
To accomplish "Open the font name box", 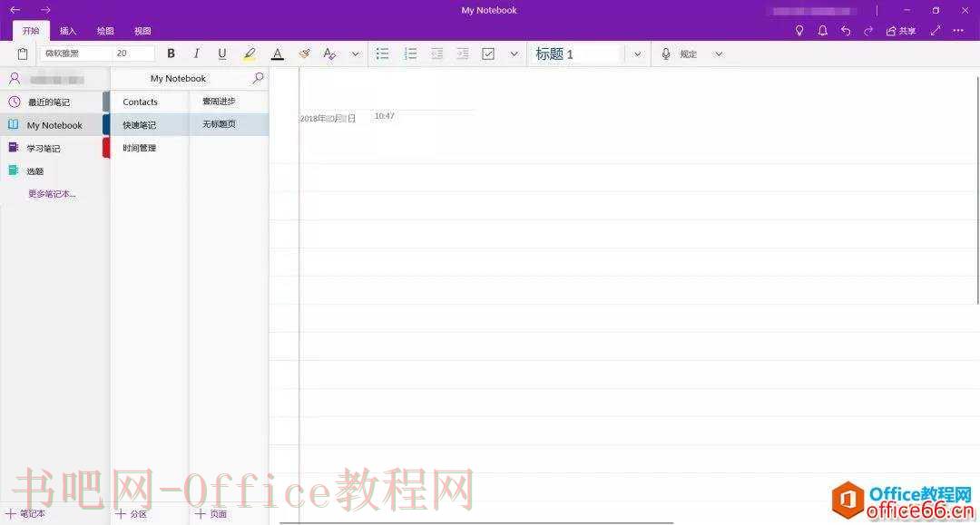I will (x=75, y=53).
